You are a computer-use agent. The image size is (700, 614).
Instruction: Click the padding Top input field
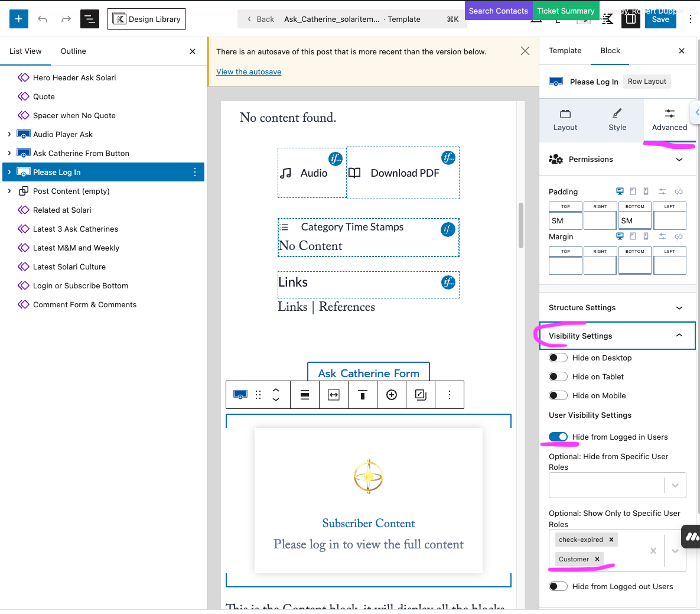(565, 220)
